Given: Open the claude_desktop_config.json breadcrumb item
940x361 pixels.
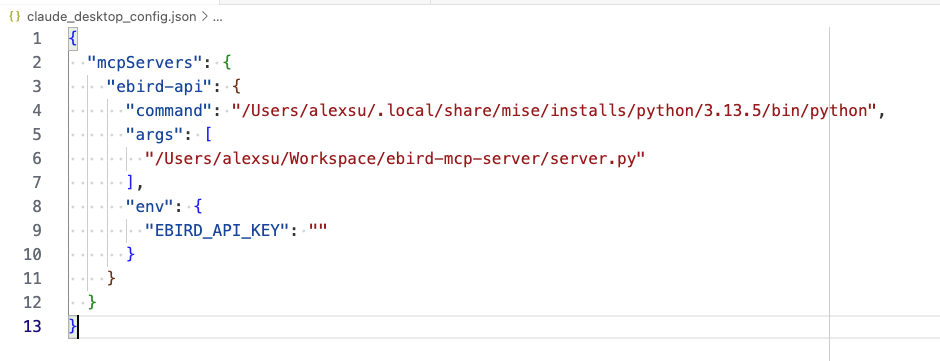Looking at the screenshot, I should [112, 17].
